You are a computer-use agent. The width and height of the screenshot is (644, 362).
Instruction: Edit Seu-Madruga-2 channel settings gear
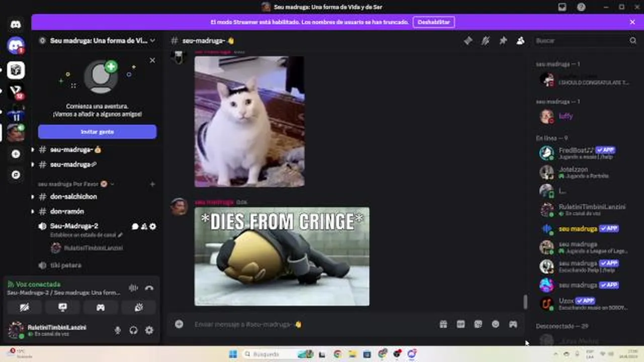[x=153, y=226]
